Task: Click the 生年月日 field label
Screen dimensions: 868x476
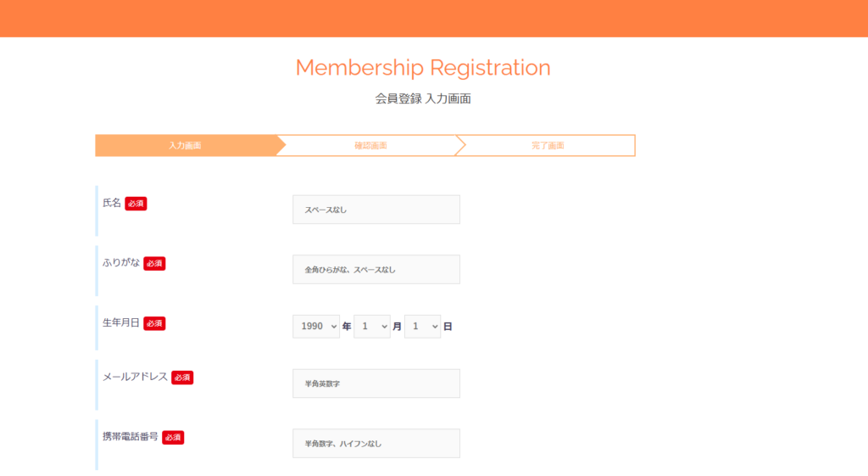Action: click(120, 323)
